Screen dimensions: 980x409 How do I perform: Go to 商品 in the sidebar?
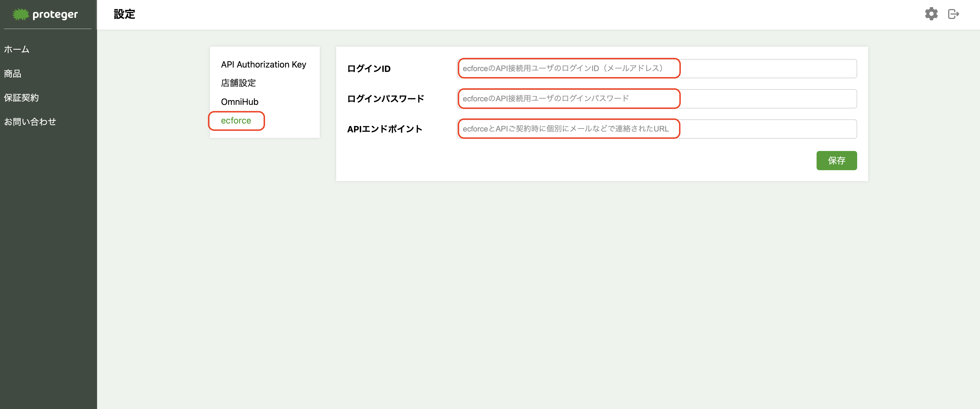(13, 74)
